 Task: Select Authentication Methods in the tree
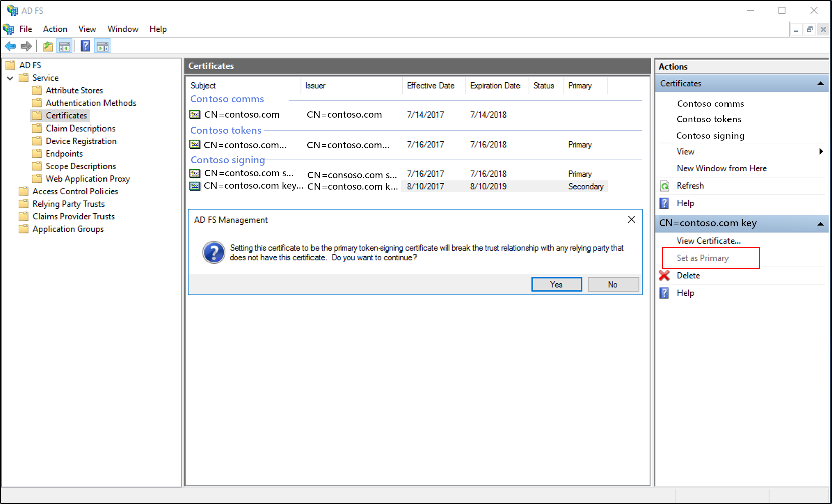coord(91,103)
